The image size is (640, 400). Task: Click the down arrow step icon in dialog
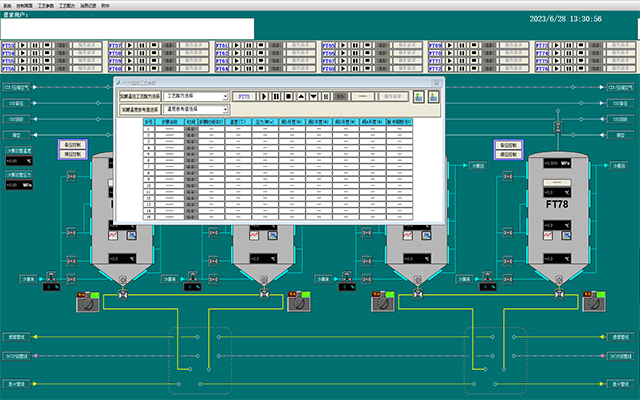click(x=313, y=96)
